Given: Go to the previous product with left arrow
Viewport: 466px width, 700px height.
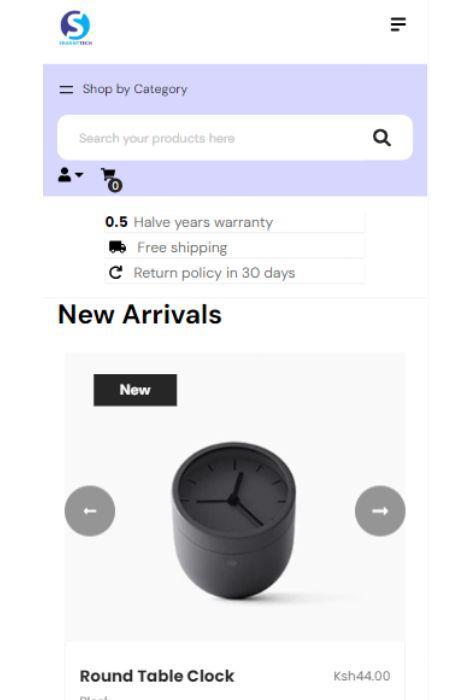Looking at the screenshot, I should pyautogui.click(x=90, y=511).
